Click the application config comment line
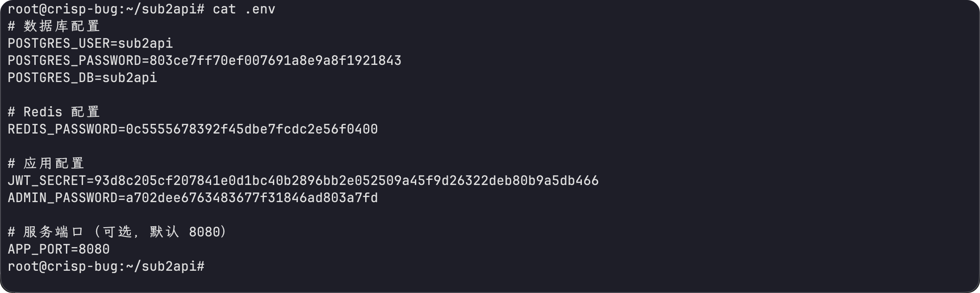 click(x=46, y=164)
